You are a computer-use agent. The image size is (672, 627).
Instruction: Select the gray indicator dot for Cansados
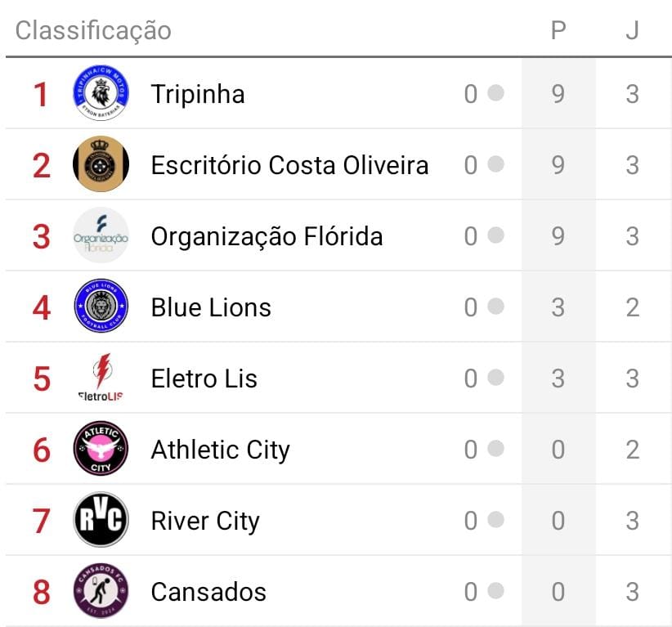[495, 590]
